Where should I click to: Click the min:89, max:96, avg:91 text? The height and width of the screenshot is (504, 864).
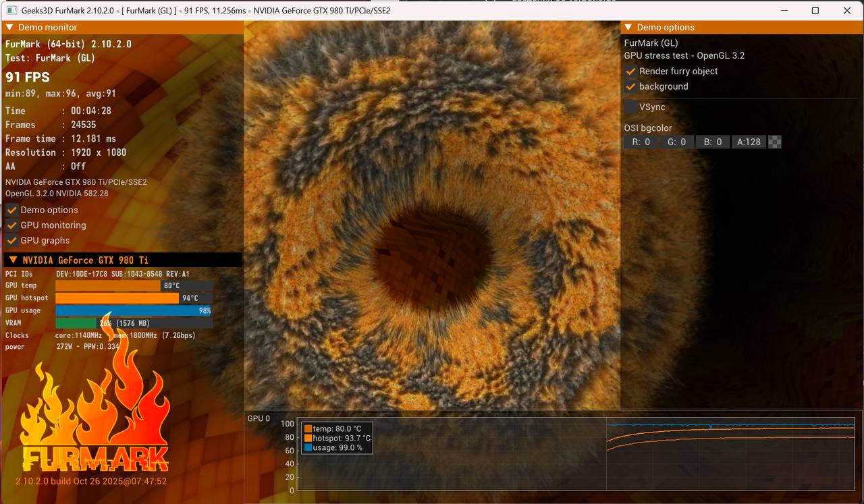(x=61, y=94)
